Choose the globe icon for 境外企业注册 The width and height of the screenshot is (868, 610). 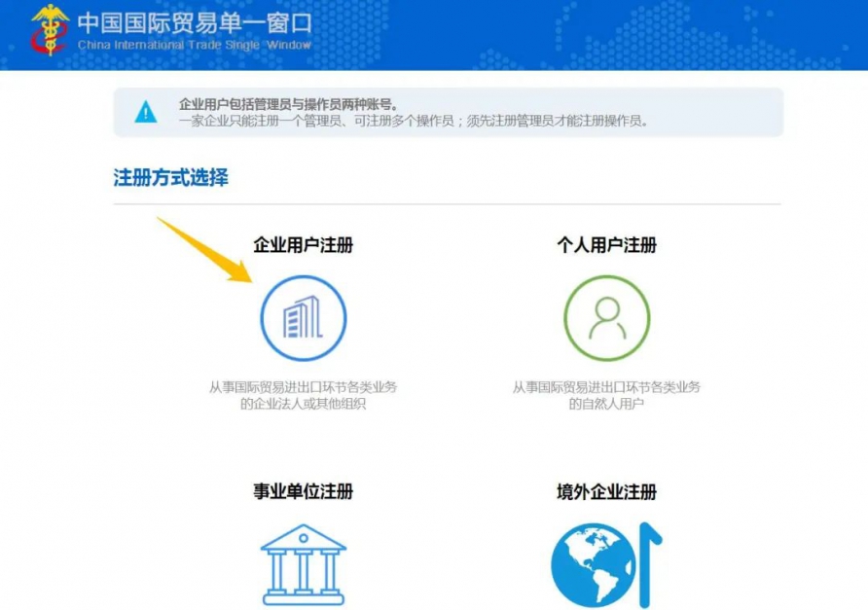point(606,565)
